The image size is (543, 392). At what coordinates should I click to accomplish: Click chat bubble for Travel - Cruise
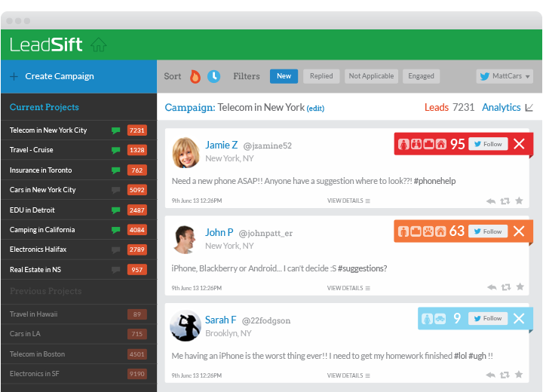(115, 150)
